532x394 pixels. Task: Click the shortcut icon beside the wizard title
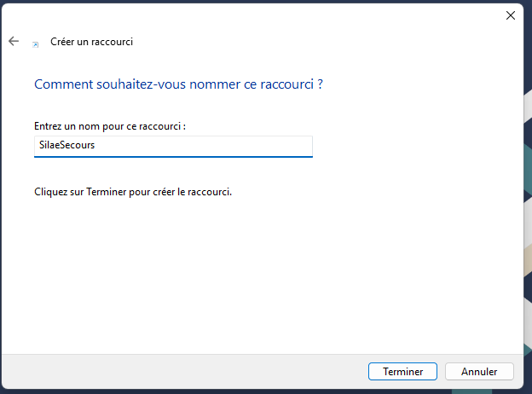coord(35,43)
